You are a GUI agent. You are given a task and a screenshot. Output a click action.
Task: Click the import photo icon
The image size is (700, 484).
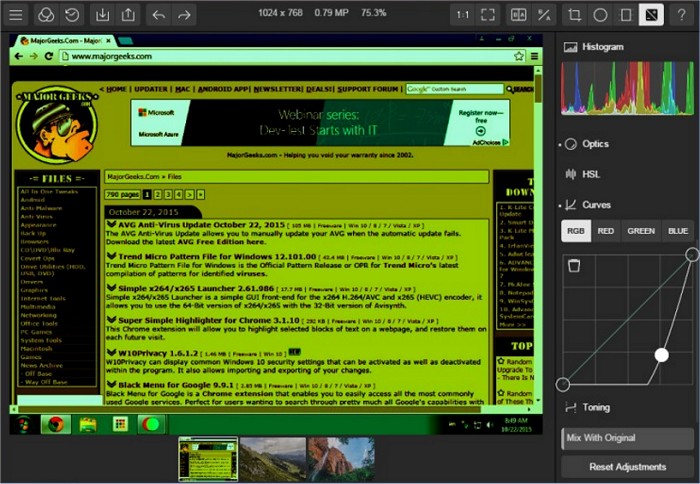102,15
